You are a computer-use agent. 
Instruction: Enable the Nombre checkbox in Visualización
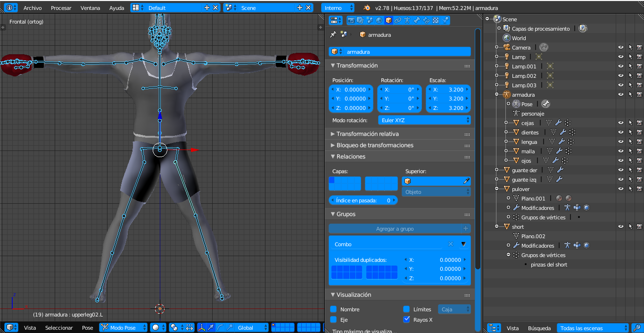[x=333, y=309]
